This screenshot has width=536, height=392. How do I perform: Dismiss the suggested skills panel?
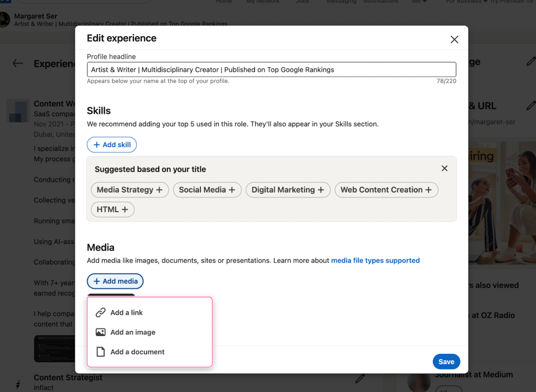tap(444, 169)
